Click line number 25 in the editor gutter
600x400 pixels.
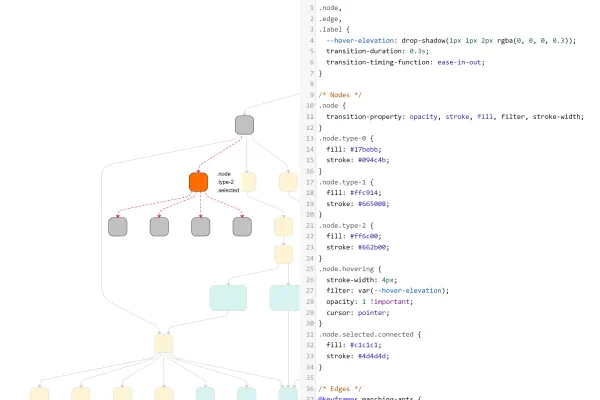tap(310, 269)
